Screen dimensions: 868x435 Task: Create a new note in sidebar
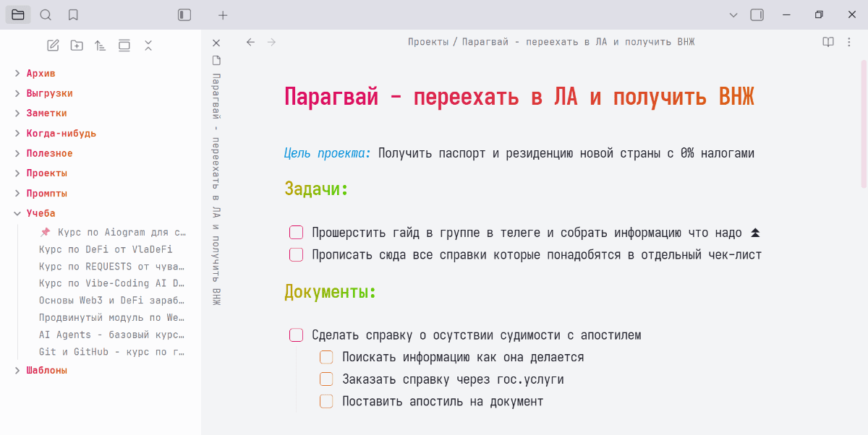coord(53,46)
